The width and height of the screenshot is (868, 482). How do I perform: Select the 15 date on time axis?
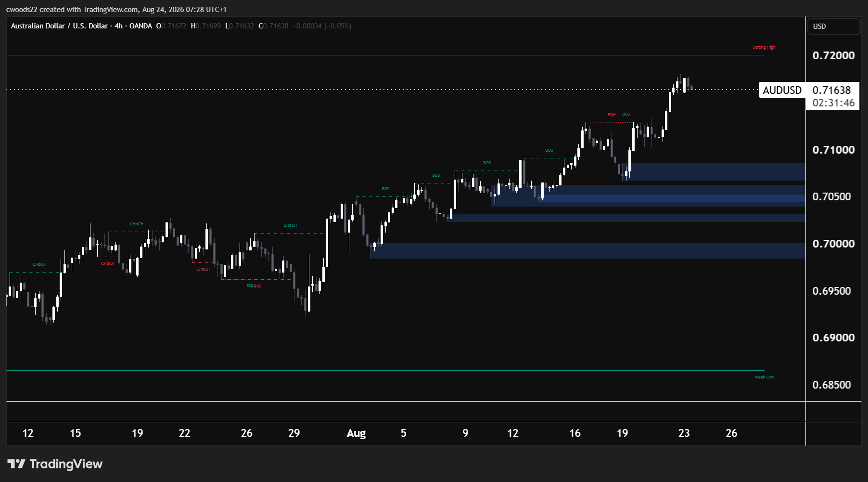tap(75, 433)
